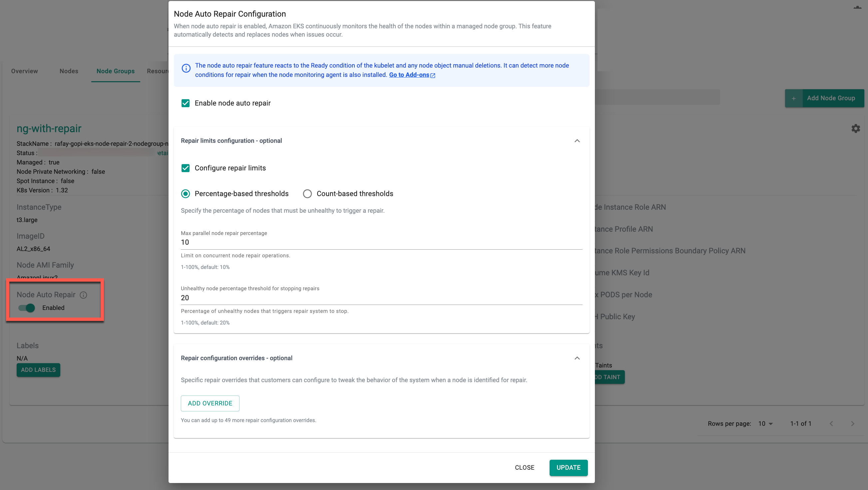Collapse Repair configuration overrides section
The height and width of the screenshot is (490, 868).
[x=577, y=358]
